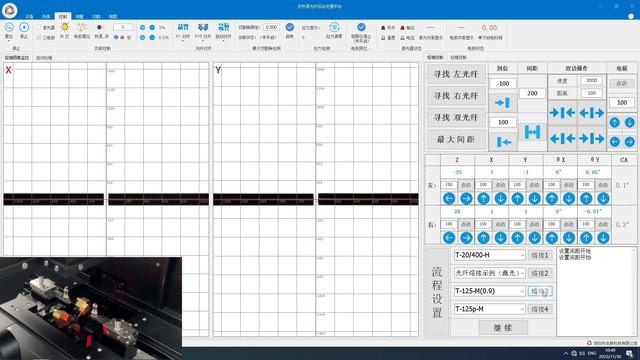Expand the arrow under the reset icon
Viewport: 640px width, 360px height.
[x=9, y=41]
